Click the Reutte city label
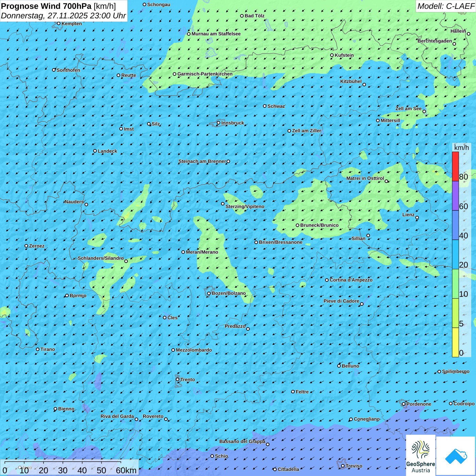 coord(129,75)
